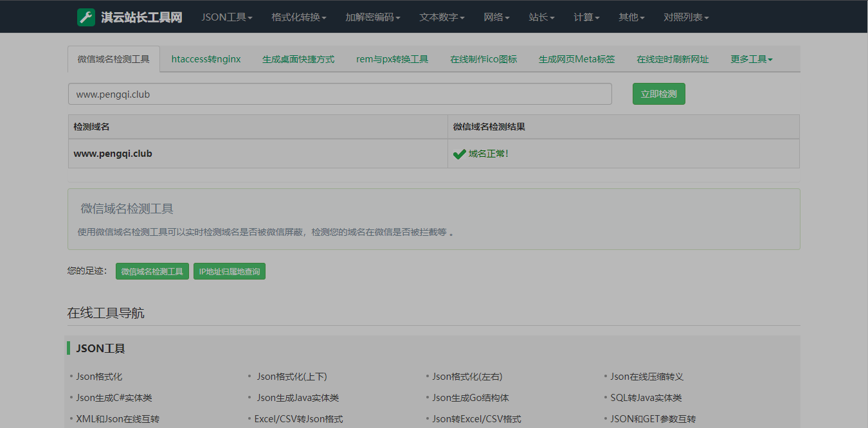Click the IP地址归属地查询 footprint button
Image resolution: width=868 pixels, height=428 pixels.
coord(230,272)
